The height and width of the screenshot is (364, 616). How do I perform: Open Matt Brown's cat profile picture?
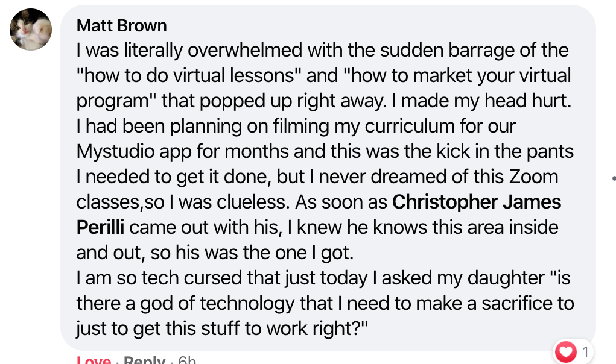coord(31,30)
